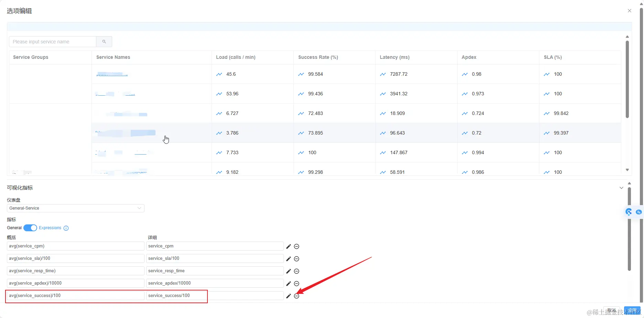644x318 pixels.
Task: Click the search magnifier icon button
Action: click(104, 42)
